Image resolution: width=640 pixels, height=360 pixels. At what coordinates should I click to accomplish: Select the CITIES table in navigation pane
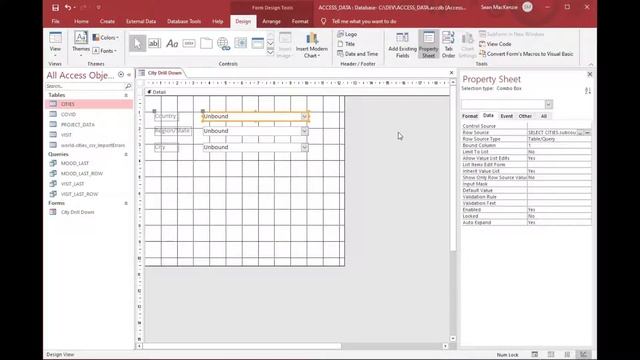pos(89,104)
